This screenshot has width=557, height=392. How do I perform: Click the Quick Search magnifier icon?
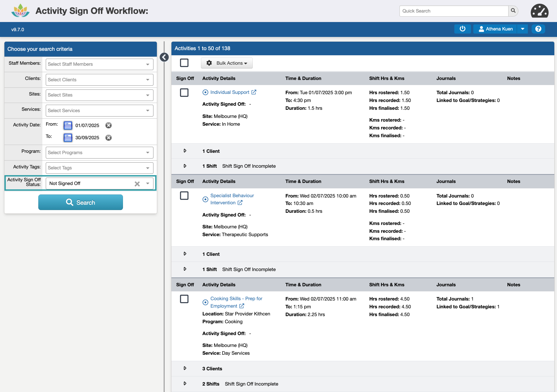coord(513,11)
